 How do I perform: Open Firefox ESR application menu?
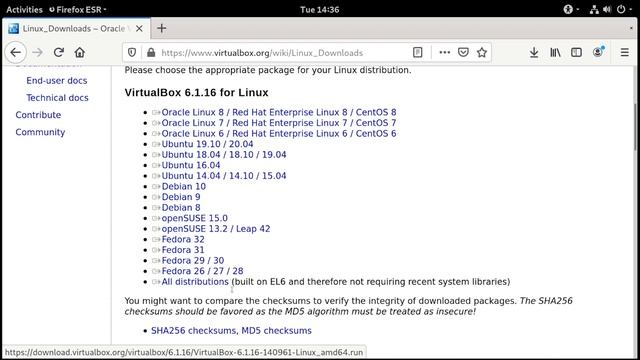78,9
